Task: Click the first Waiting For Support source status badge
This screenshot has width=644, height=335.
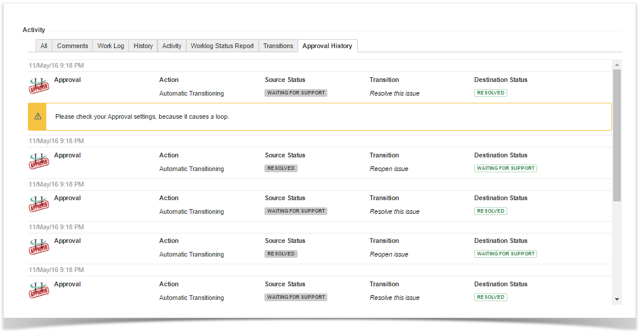Action: click(296, 93)
